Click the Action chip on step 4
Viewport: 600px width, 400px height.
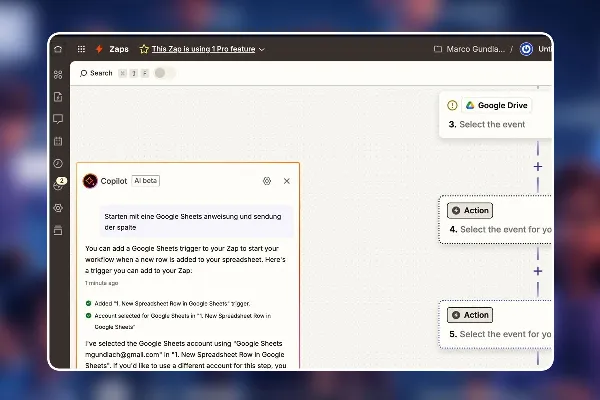470,211
